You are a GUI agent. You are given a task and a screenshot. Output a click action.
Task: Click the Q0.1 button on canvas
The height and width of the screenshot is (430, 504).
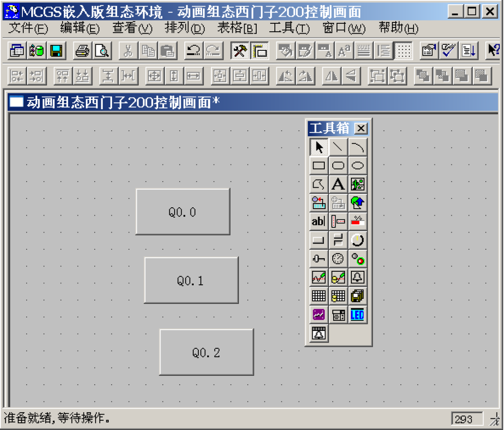click(191, 280)
